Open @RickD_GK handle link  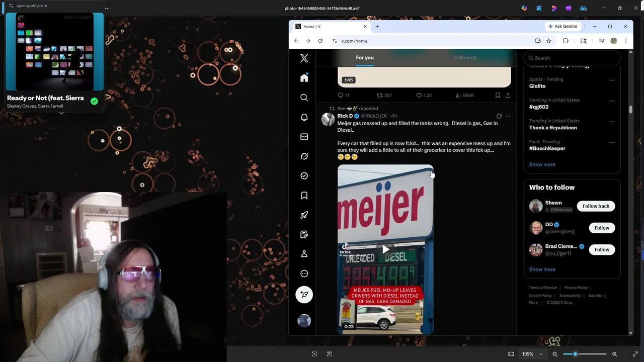point(374,116)
